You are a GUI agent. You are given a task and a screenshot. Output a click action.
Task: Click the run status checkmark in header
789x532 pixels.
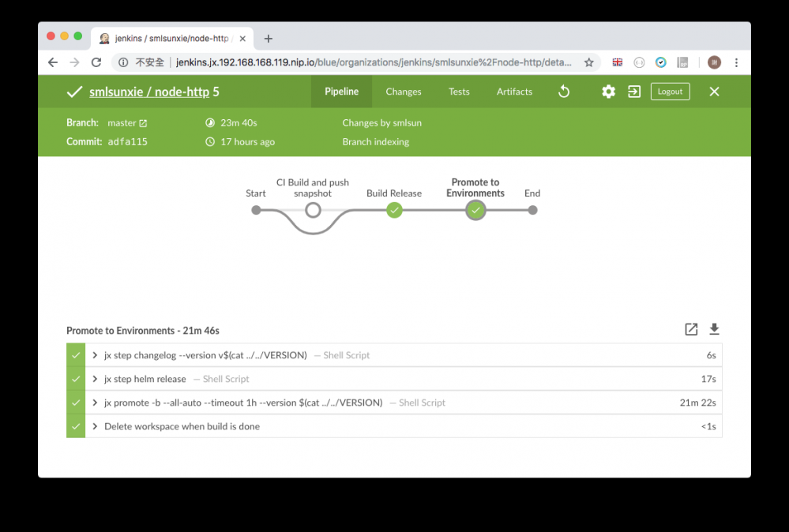point(74,92)
